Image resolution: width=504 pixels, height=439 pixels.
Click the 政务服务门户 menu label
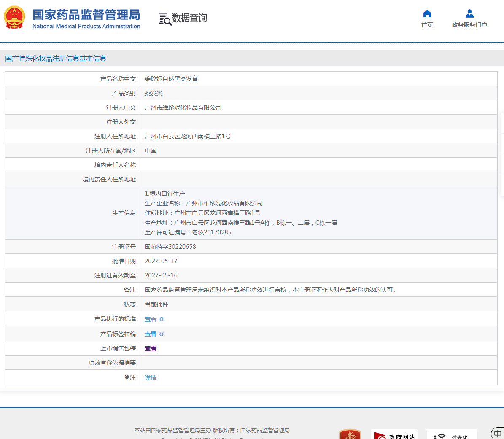(469, 25)
